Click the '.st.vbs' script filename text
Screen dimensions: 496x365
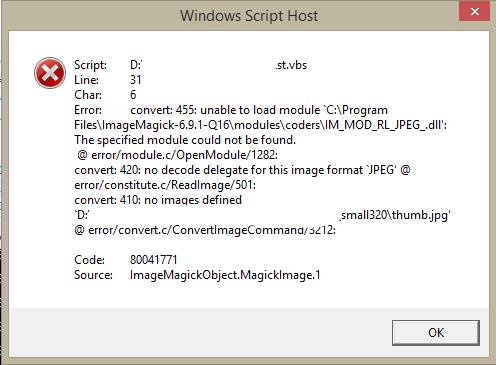point(291,65)
